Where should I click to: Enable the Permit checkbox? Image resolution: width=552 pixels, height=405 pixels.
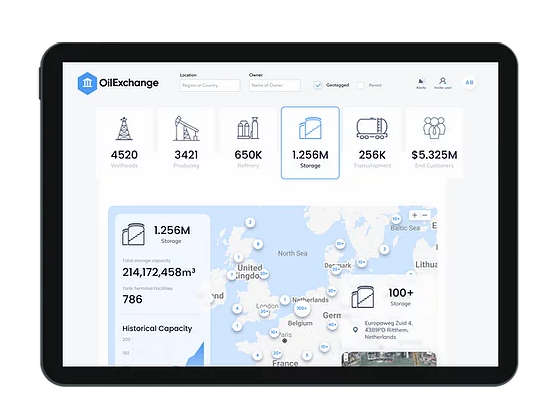tap(360, 85)
